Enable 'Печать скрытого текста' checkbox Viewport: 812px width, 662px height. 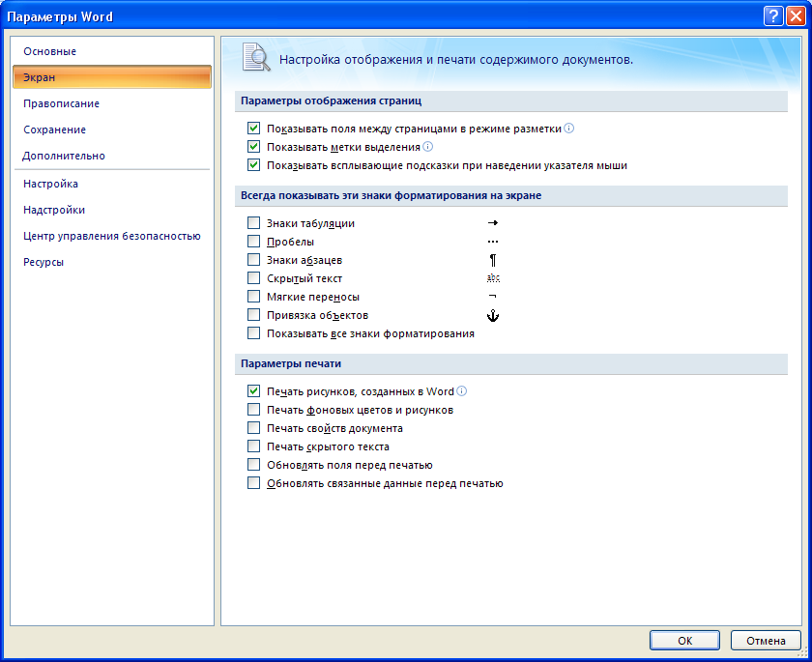[253, 446]
